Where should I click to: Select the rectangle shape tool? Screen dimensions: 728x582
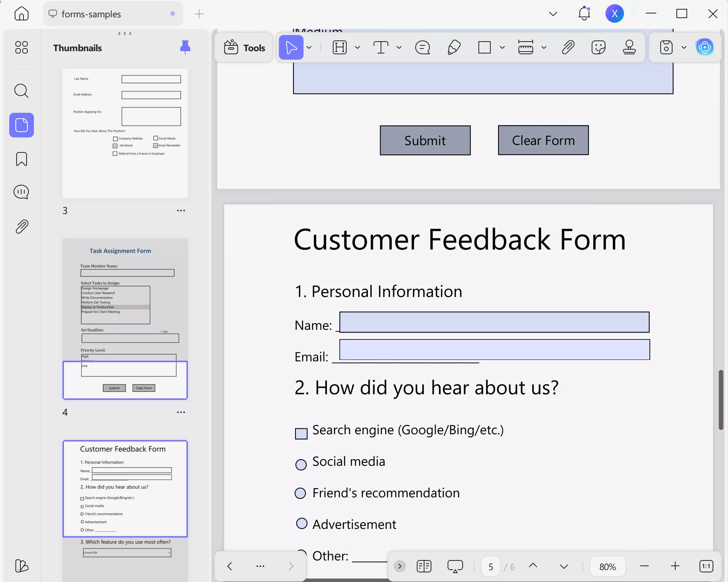485,47
